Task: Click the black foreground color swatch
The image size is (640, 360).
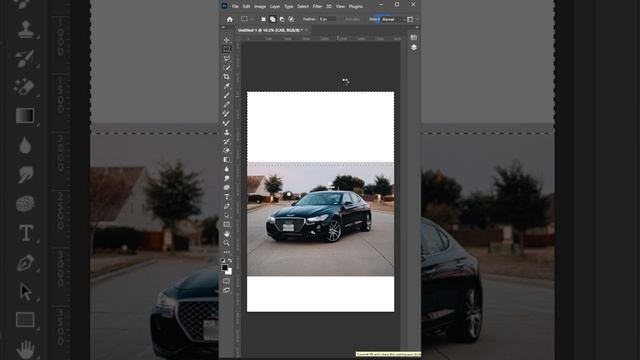Action: [224, 268]
